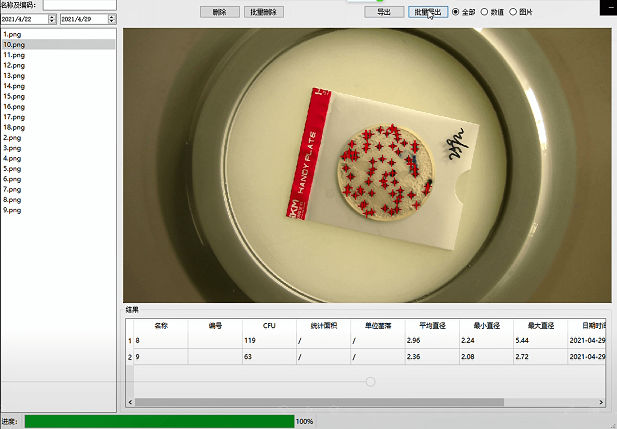Screen dimensions: 617x429
Task: Select 9.png in the file list
Action: click(x=12, y=210)
